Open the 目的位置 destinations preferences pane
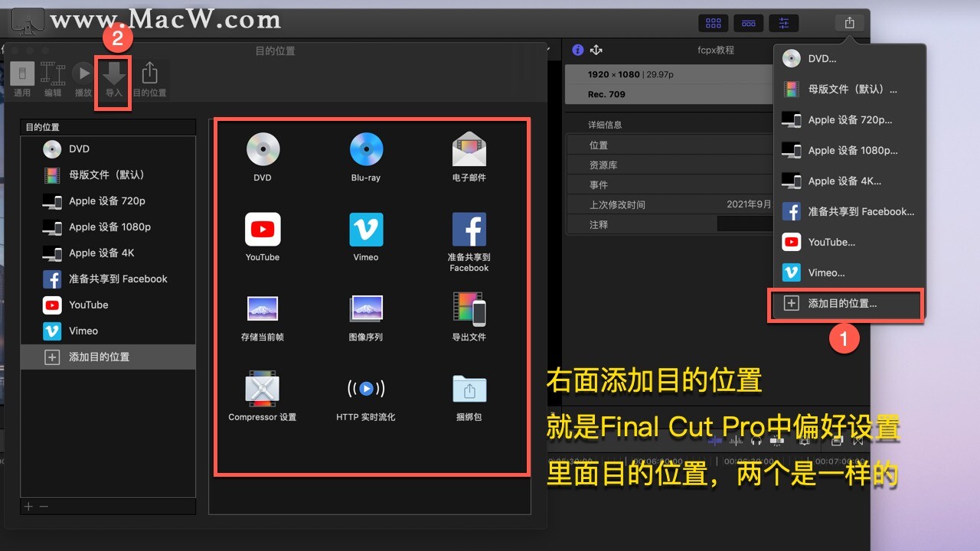The image size is (980, 551). click(149, 80)
